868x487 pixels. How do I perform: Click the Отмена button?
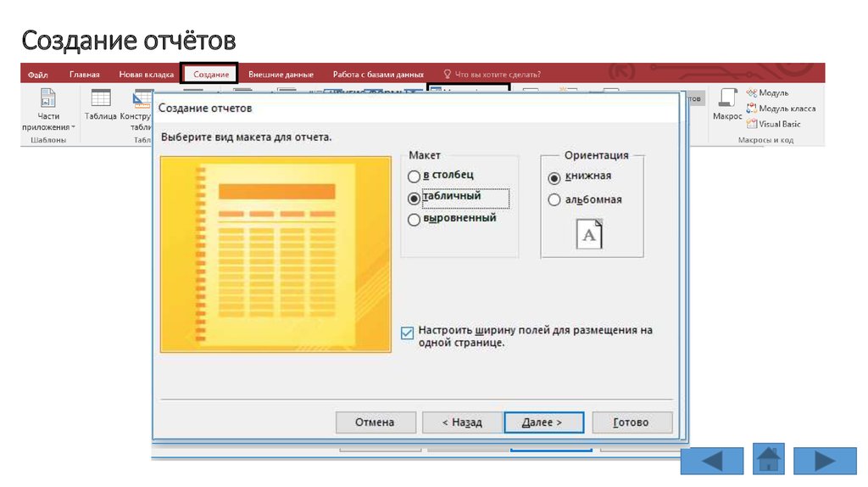click(376, 423)
